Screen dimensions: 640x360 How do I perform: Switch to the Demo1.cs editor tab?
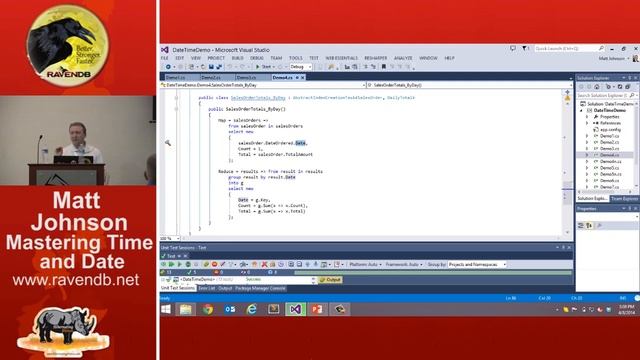[x=176, y=78]
